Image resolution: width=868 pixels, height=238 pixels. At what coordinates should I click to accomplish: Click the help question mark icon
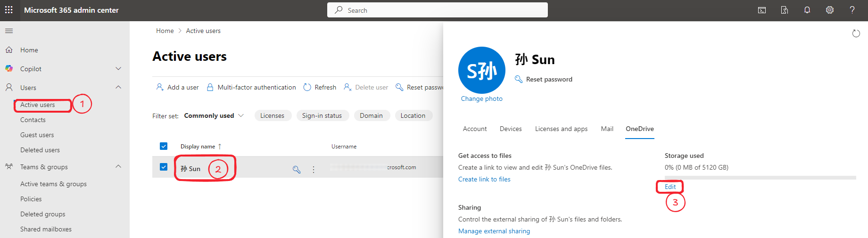click(x=852, y=10)
